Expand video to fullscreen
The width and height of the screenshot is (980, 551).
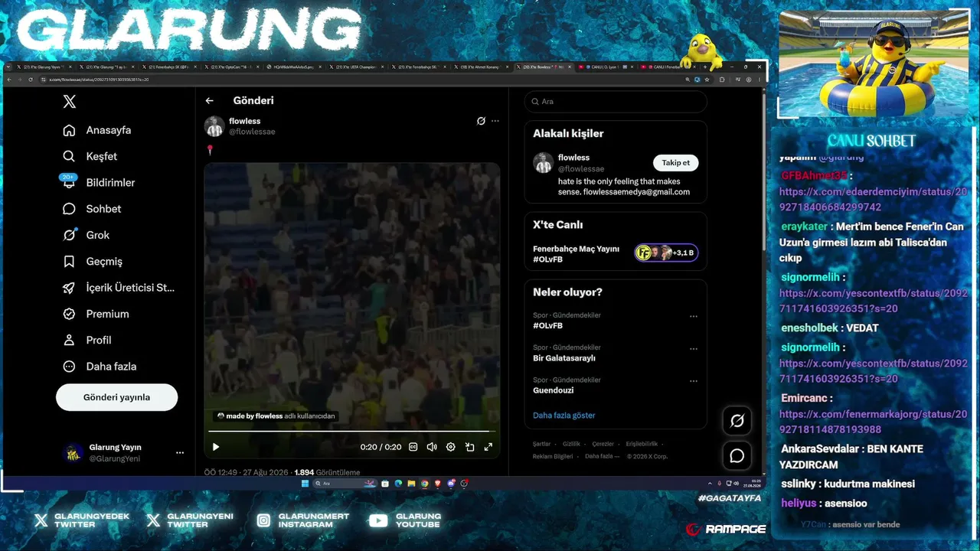pos(488,447)
